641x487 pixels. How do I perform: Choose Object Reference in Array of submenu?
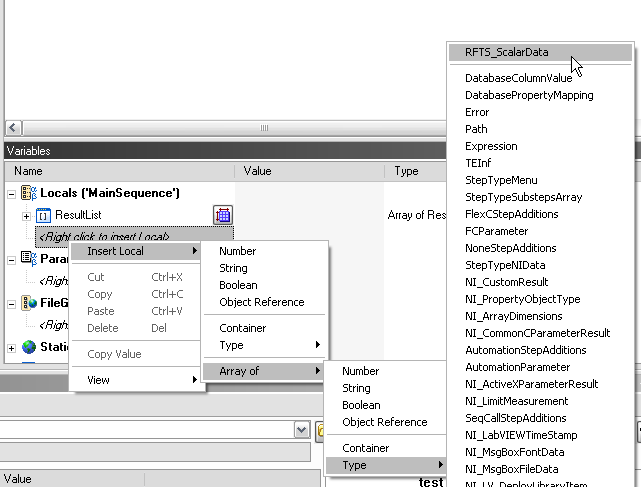tap(385, 422)
